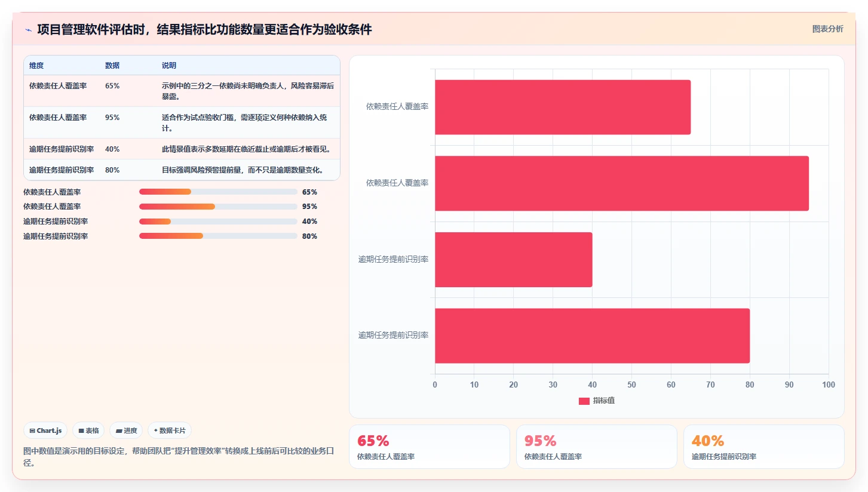Image resolution: width=868 pixels, height=492 pixels.
Task: Click the 表格 chip
Action: pos(88,430)
